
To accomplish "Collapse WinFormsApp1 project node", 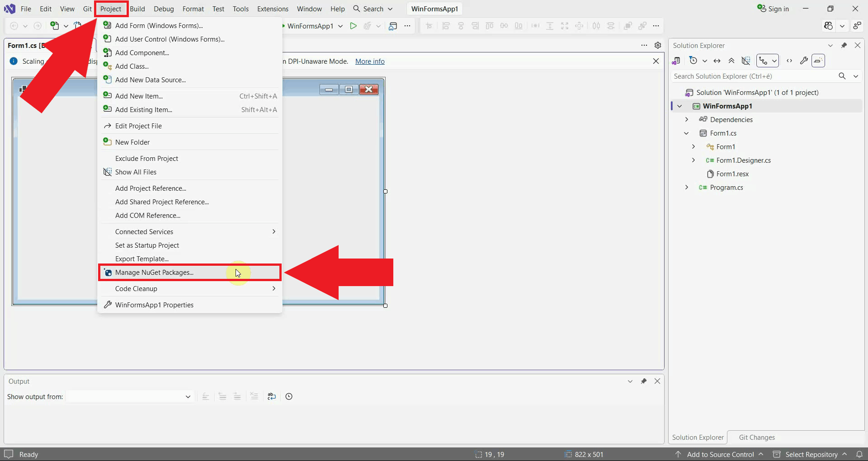I will (679, 106).
